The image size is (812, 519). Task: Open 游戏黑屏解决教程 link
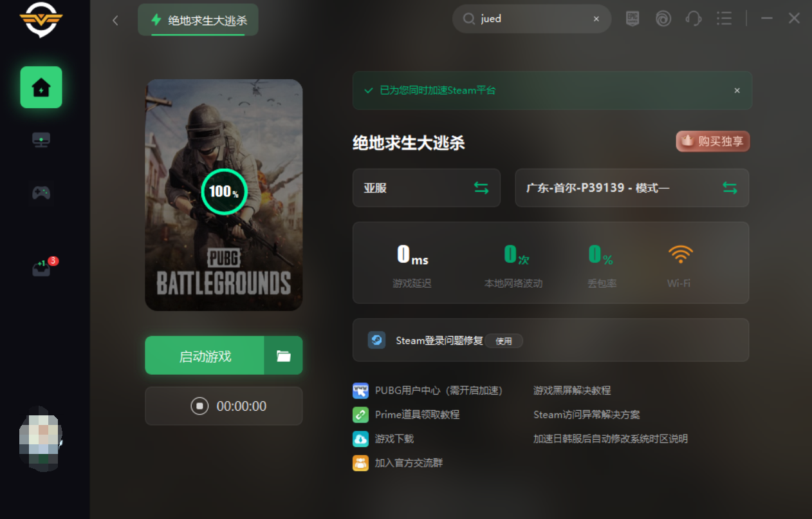572,390
